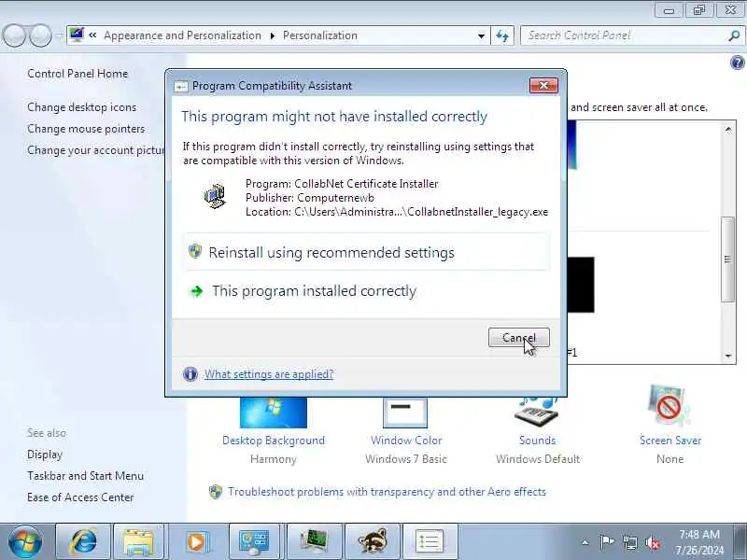Open Window Color settings icon

[405, 413]
